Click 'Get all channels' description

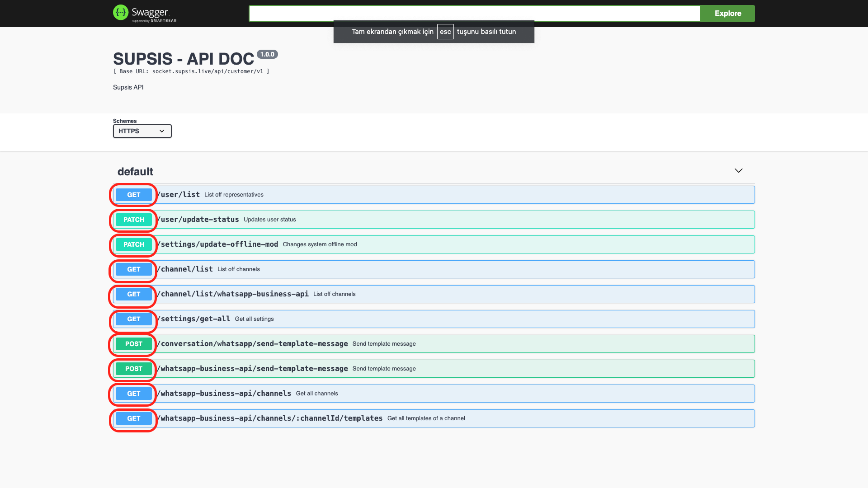click(317, 394)
